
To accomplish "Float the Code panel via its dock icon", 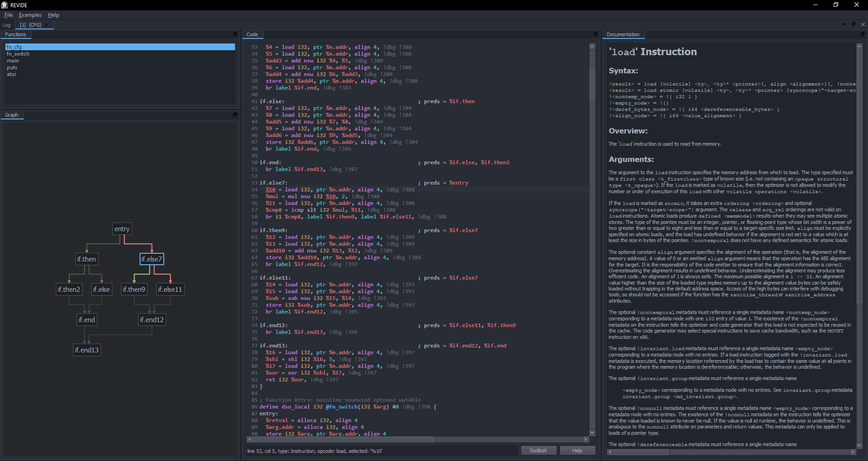I will (x=595, y=34).
